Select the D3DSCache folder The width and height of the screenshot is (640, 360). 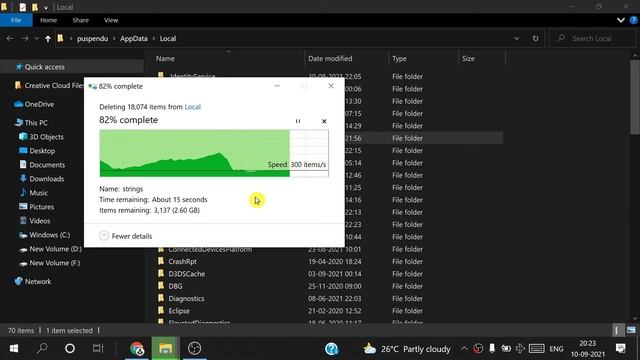tap(187, 274)
